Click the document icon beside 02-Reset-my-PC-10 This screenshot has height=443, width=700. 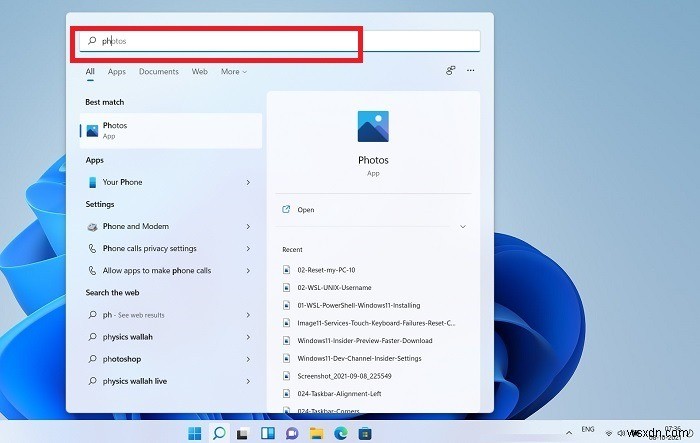[287, 270]
